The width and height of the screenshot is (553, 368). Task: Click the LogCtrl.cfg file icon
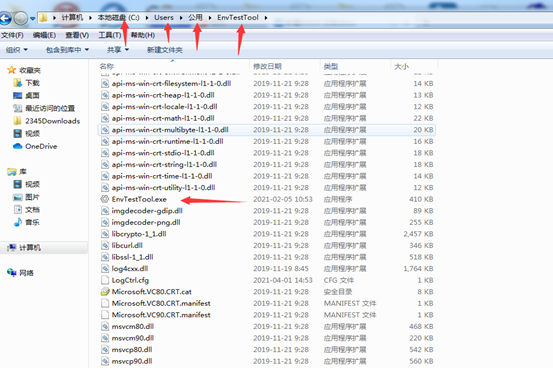[105, 280]
